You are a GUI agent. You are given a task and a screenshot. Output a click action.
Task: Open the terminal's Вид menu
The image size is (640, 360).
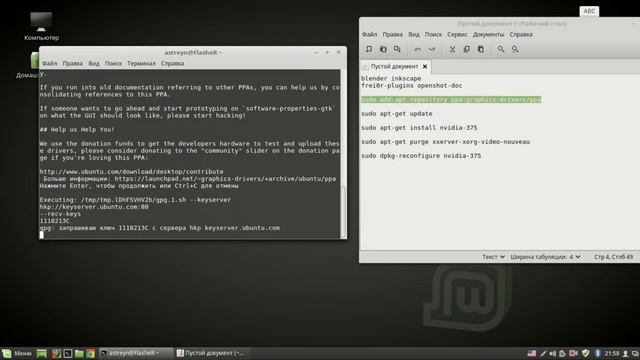94,63
